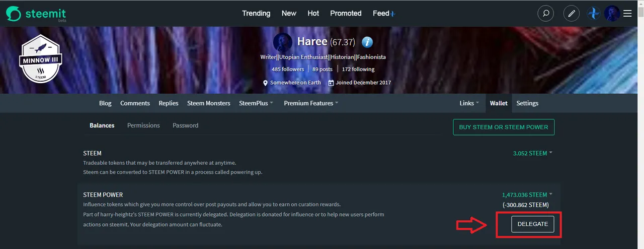Open the Permissions sub-tab
Screen dimensions: 644x249
[143, 126]
